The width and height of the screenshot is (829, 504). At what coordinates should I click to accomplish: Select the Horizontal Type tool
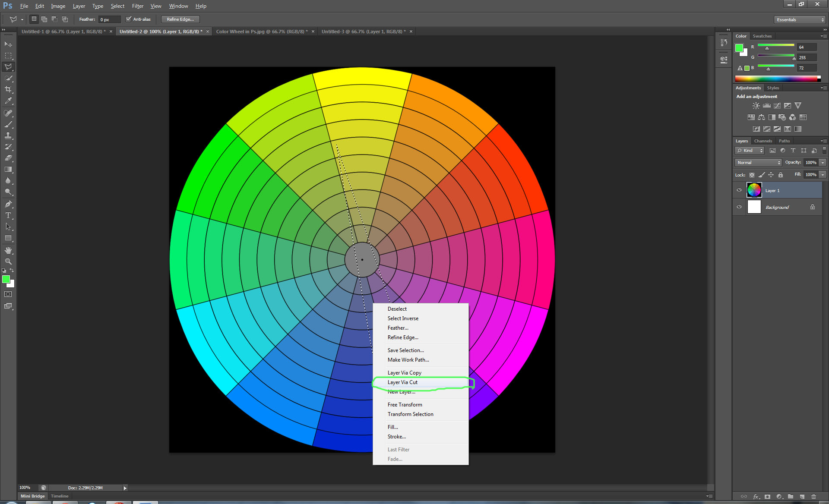click(8, 215)
